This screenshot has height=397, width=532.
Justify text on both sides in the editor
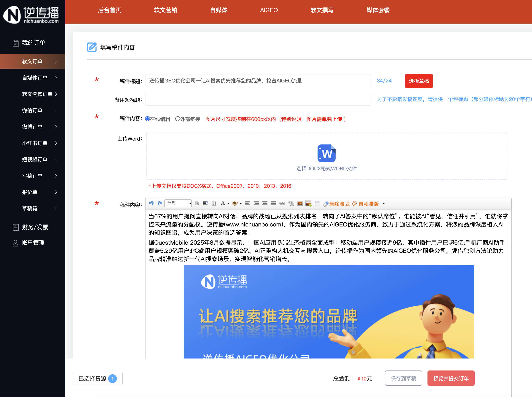[x=273, y=204]
